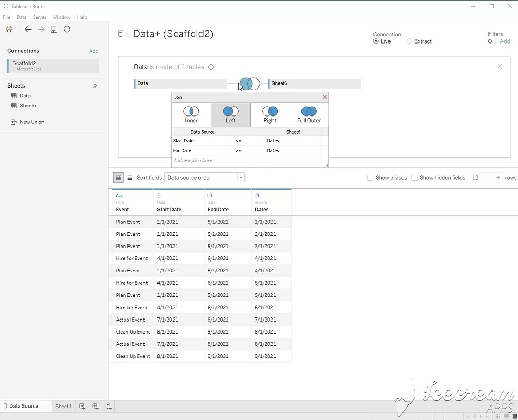Change the End Date column type icon
The image size is (518, 420).
[209, 195]
